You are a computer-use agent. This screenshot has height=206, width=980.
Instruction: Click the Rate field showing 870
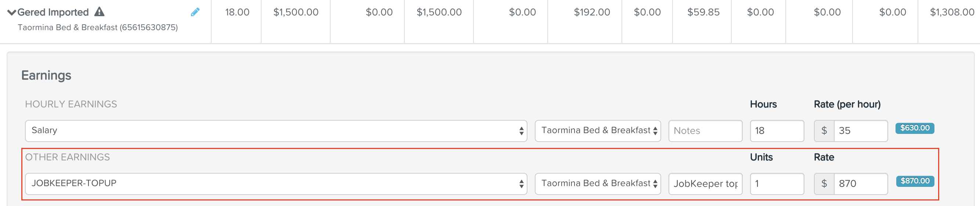click(861, 184)
